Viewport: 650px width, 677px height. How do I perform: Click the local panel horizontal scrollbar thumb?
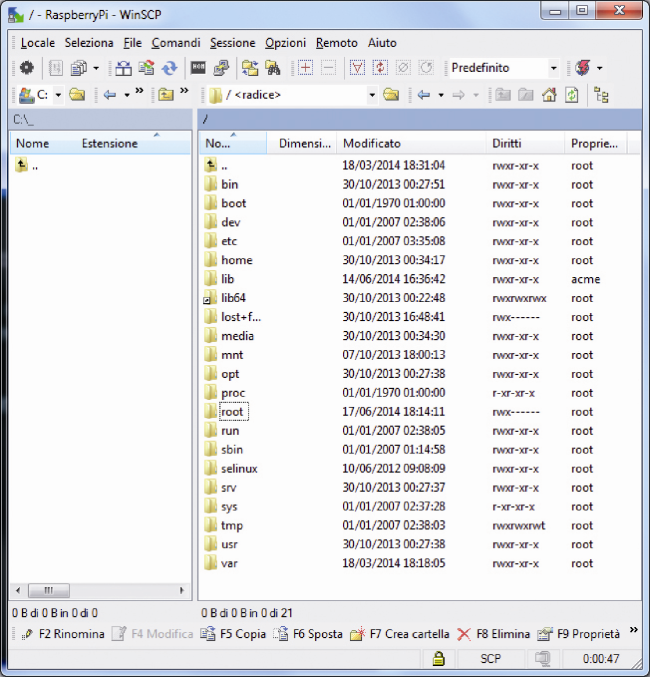click(x=48, y=590)
